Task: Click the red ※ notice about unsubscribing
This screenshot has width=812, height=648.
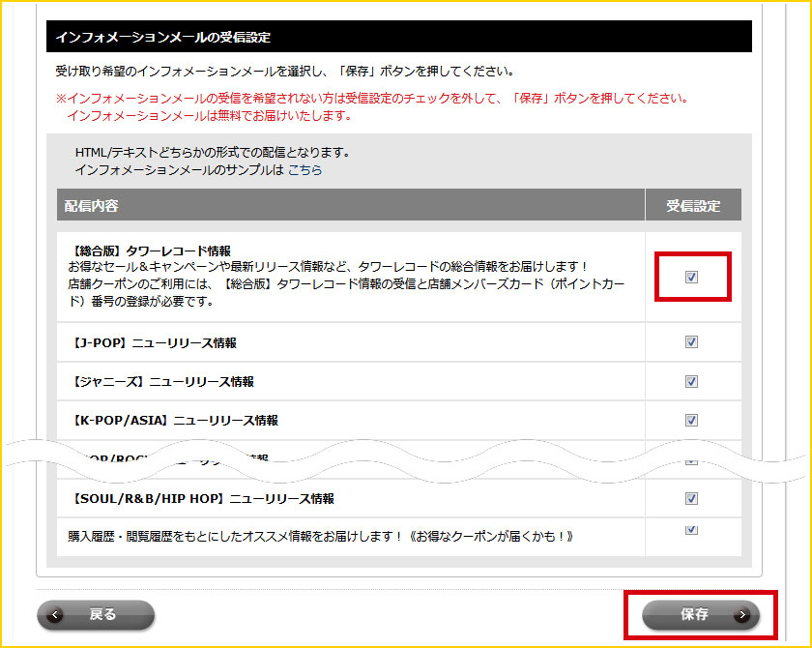Action: point(372,99)
